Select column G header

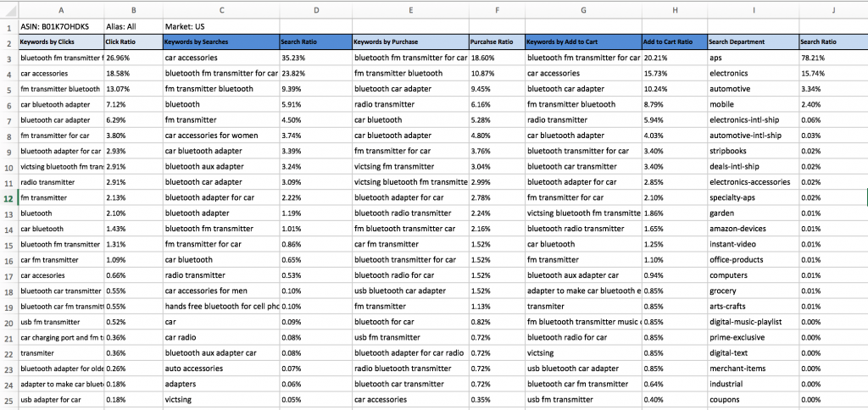tap(583, 10)
